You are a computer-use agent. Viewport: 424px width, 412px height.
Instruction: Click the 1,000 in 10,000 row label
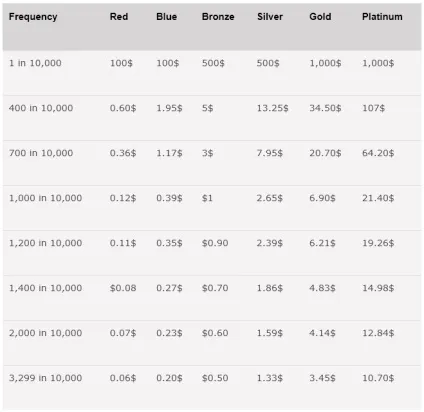tap(45, 198)
